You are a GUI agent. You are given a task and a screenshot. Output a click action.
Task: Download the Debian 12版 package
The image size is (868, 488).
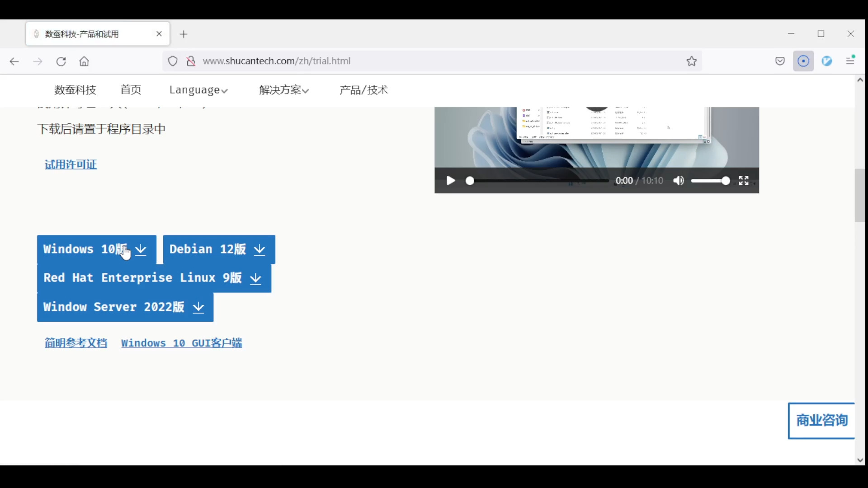[219, 249]
